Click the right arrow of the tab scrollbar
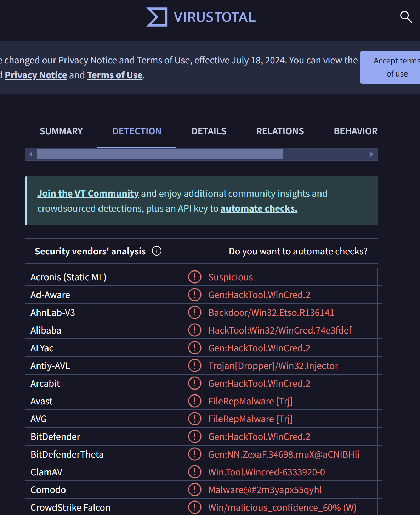This screenshot has width=420, height=515. [x=371, y=154]
